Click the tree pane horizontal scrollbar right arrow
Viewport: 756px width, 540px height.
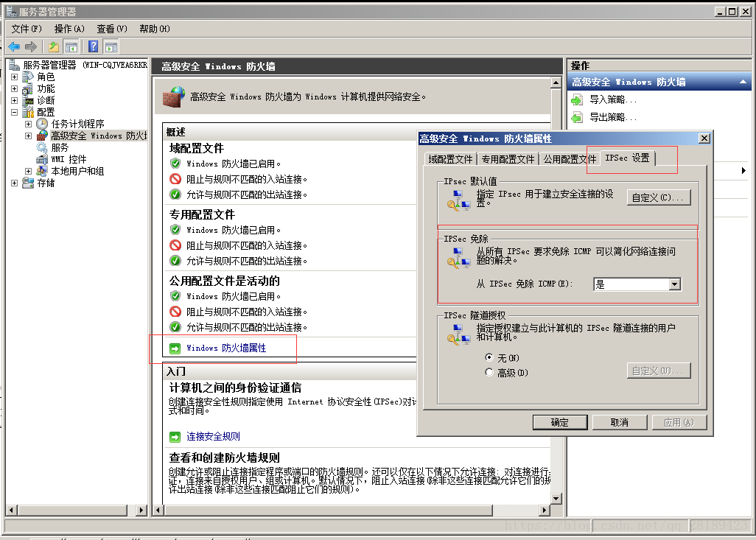141,510
